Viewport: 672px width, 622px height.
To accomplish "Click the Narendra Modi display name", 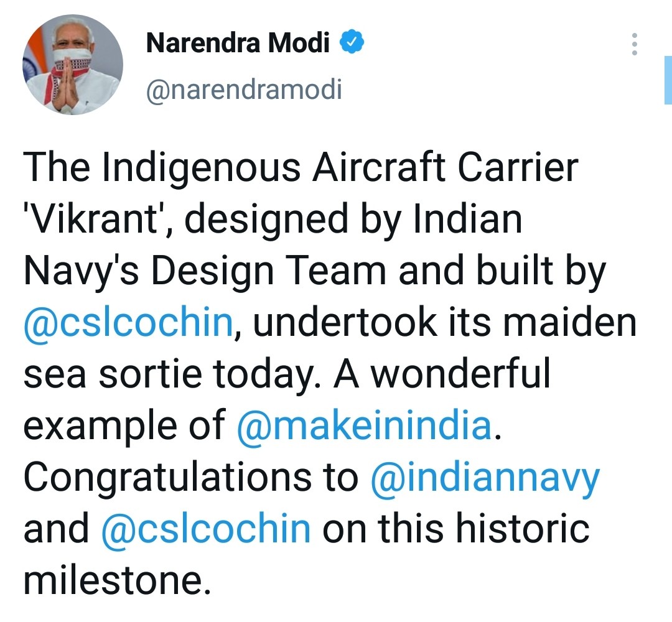I will 238,43.
